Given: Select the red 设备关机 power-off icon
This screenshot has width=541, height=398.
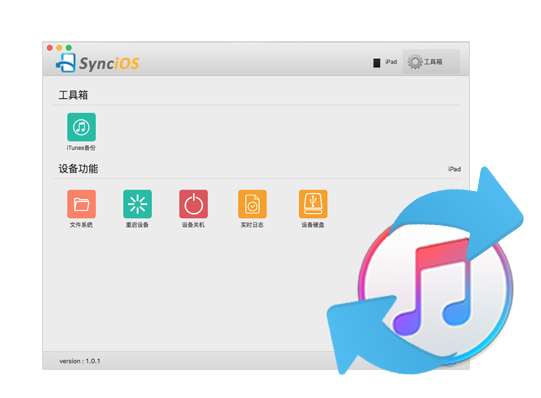Looking at the screenshot, I should pyautogui.click(x=194, y=204).
